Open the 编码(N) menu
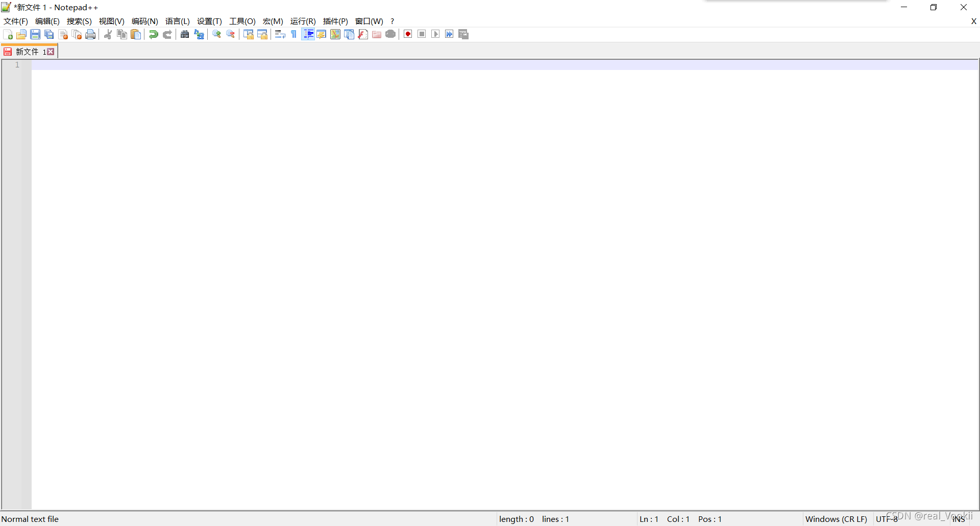 point(145,21)
